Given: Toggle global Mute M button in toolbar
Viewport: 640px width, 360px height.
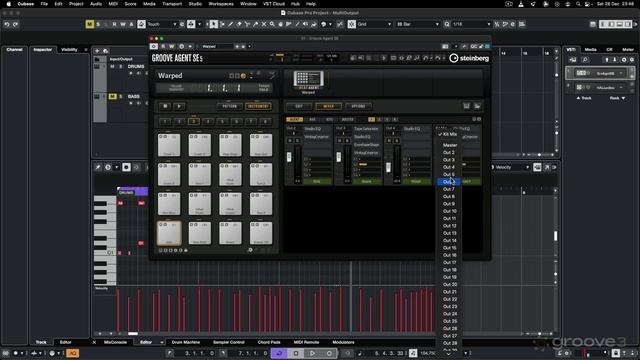Looking at the screenshot, I should point(89,24).
